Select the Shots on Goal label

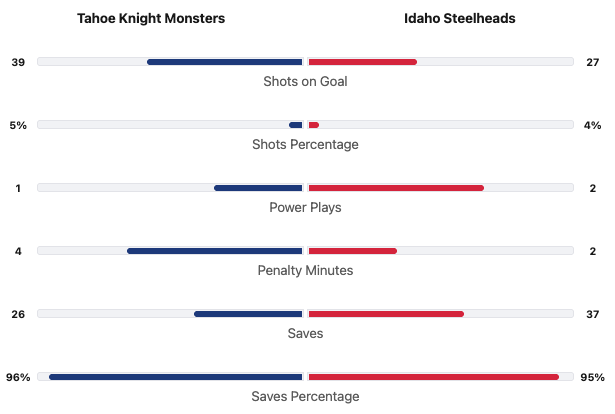305,81
